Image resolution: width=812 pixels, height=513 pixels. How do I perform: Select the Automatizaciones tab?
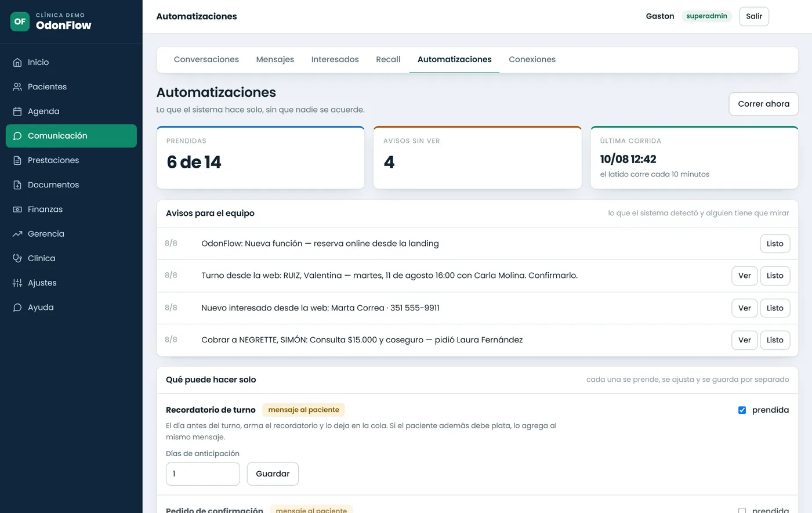click(x=454, y=59)
